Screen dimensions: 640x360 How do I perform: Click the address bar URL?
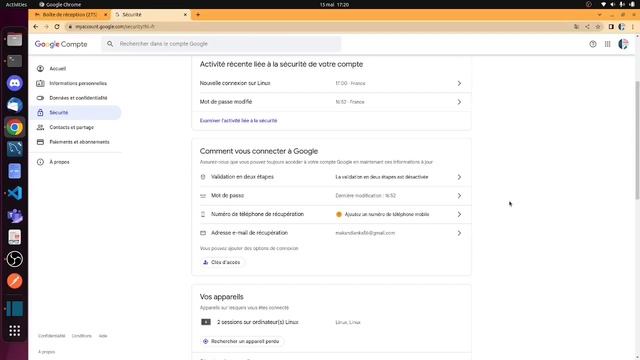coord(115,27)
